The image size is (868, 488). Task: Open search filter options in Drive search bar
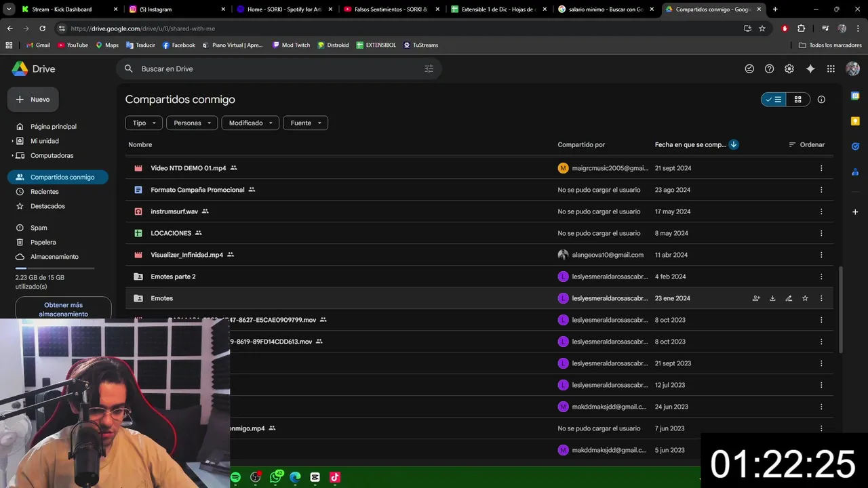click(429, 69)
